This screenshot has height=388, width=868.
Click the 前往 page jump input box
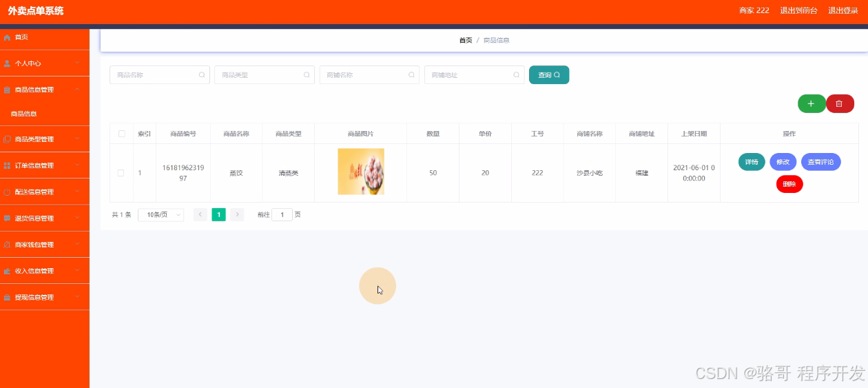coord(282,215)
